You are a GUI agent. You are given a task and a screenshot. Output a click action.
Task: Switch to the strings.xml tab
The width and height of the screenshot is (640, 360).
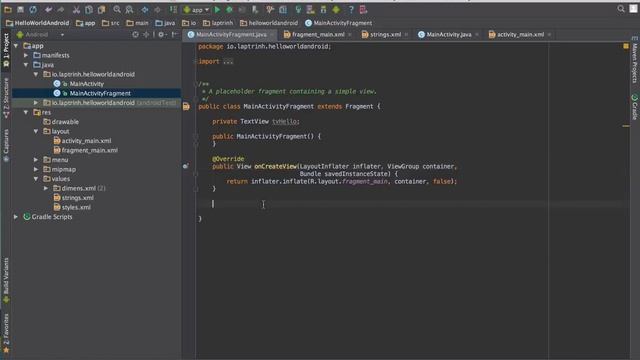coord(385,35)
